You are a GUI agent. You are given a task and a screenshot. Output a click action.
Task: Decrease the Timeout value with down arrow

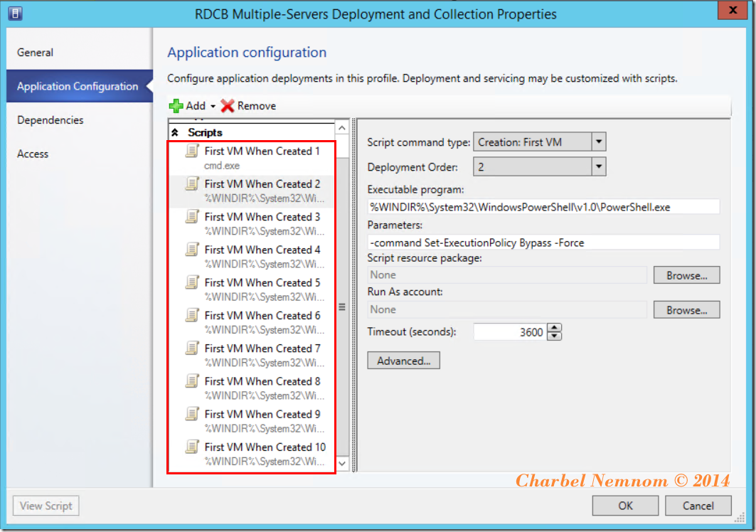[555, 336]
